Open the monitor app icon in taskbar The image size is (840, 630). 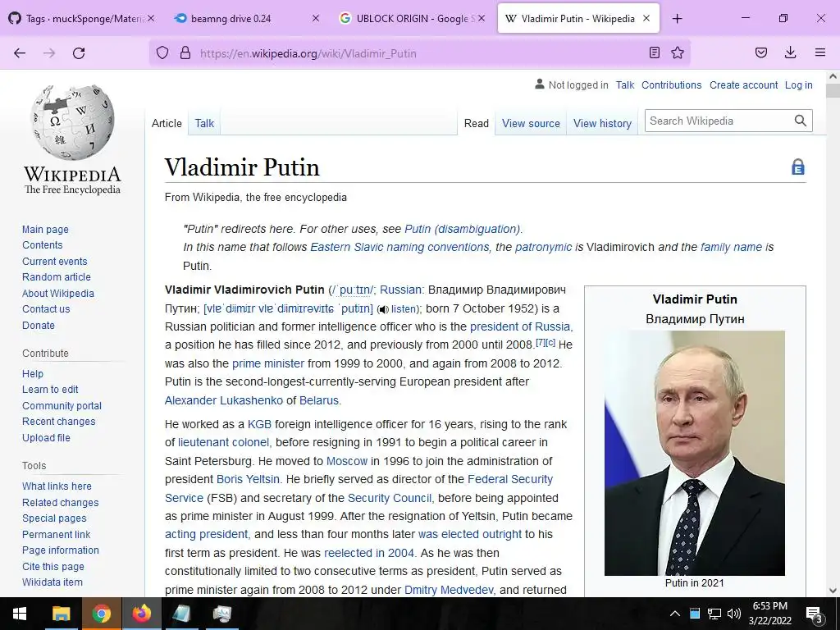221,614
